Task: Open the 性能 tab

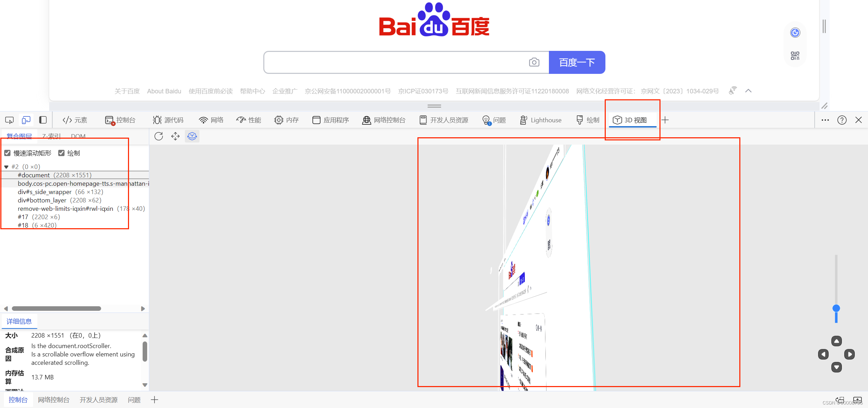Action: point(249,120)
